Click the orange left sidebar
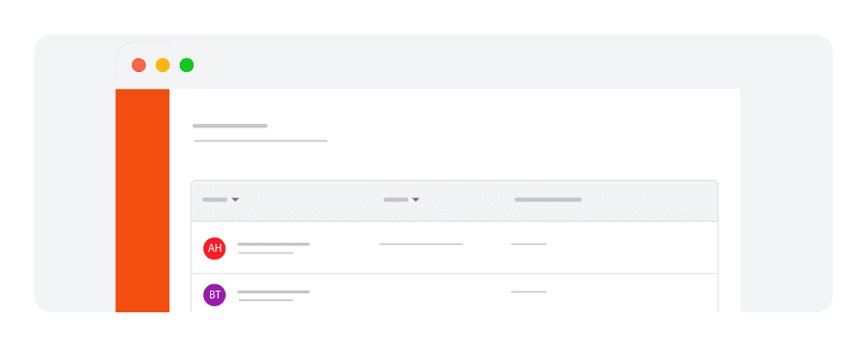The height and width of the screenshot is (347, 868). coord(142,200)
